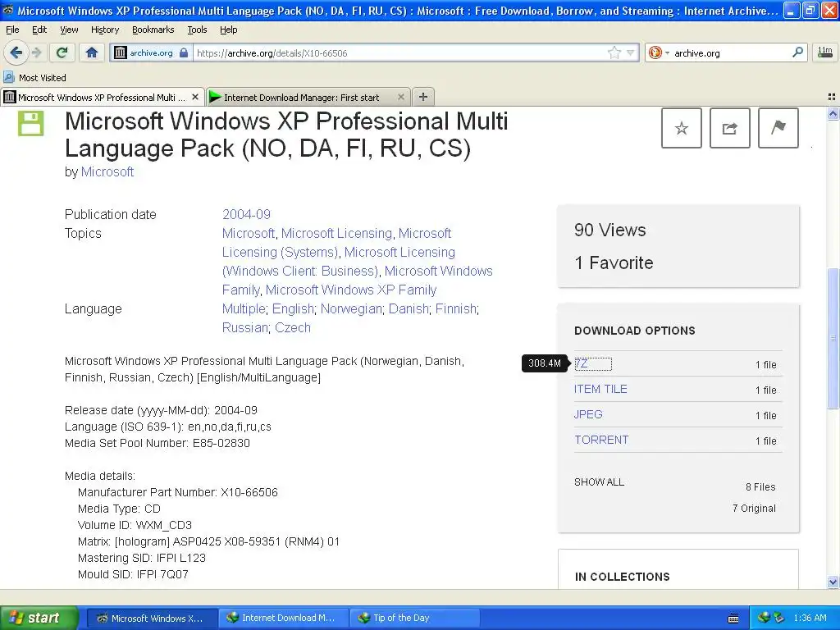Switch to Internet Download M... taskbar window

[x=283, y=618]
